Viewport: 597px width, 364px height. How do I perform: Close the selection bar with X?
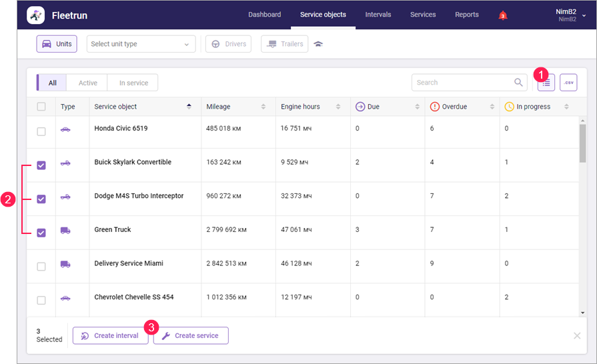tap(577, 335)
